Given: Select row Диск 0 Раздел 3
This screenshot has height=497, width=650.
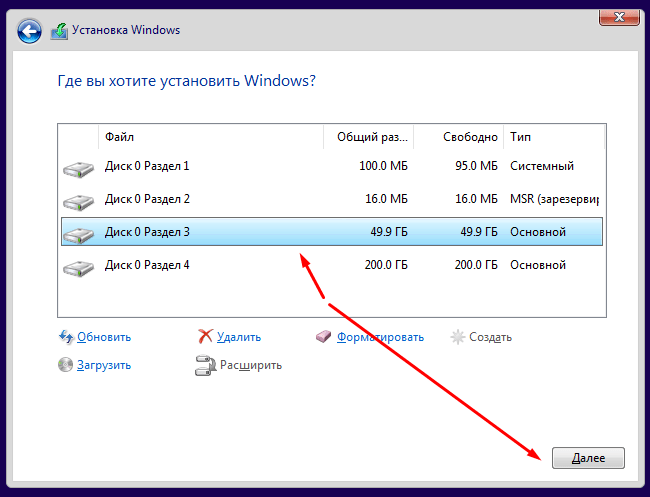Looking at the screenshot, I should pyautogui.click(x=332, y=232).
